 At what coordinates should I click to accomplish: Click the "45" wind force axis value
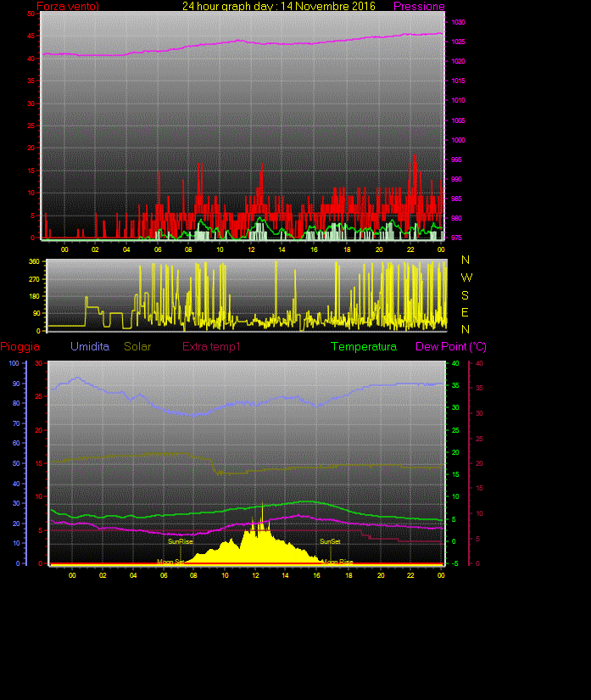pyautogui.click(x=31, y=36)
